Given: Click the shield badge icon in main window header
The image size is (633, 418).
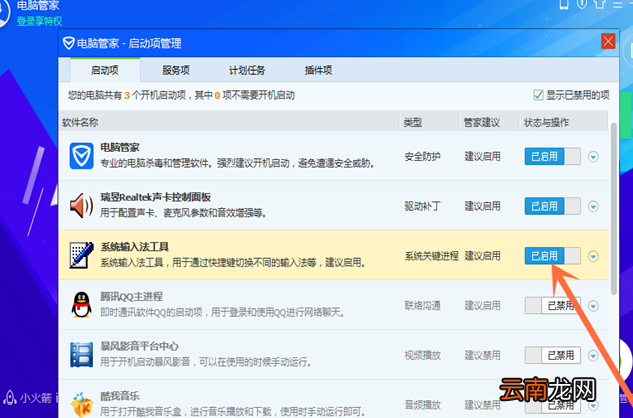Looking at the screenshot, I should tap(582, 4).
